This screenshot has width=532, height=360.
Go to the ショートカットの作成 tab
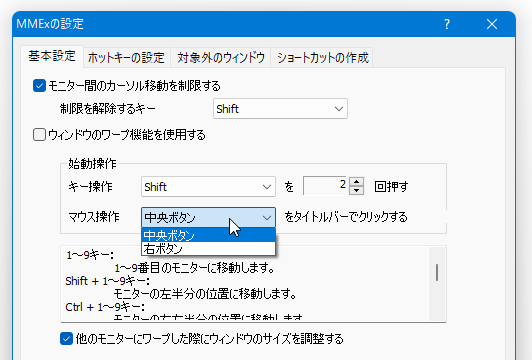[x=322, y=58]
